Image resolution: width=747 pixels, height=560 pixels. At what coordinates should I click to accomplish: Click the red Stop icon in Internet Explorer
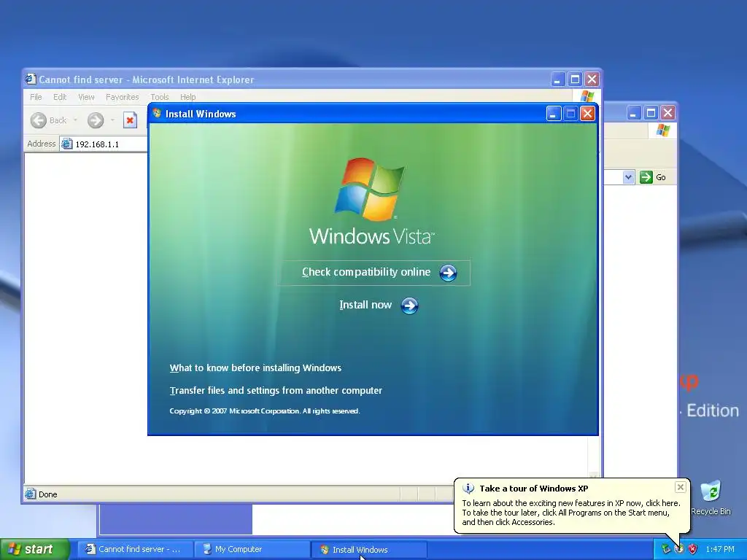point(130,120)
